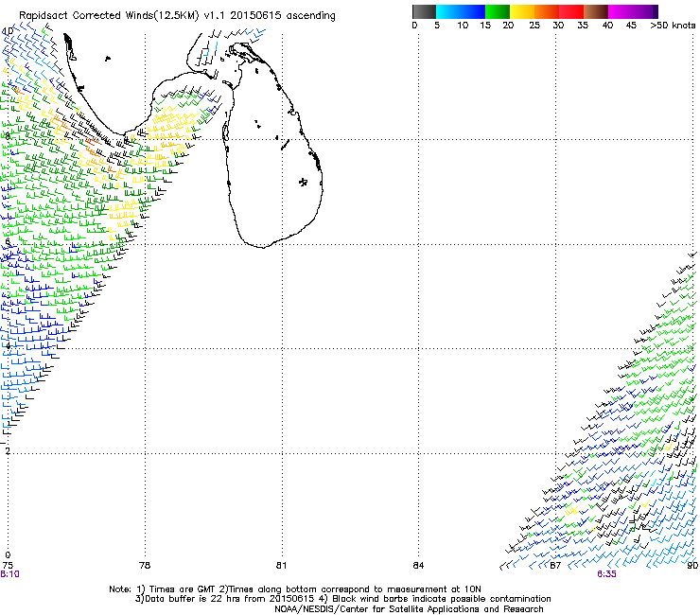Screen dimensions: 700x615
Task: Click the cyan 5-10 knots color band
Action: [x=448, y=11]
